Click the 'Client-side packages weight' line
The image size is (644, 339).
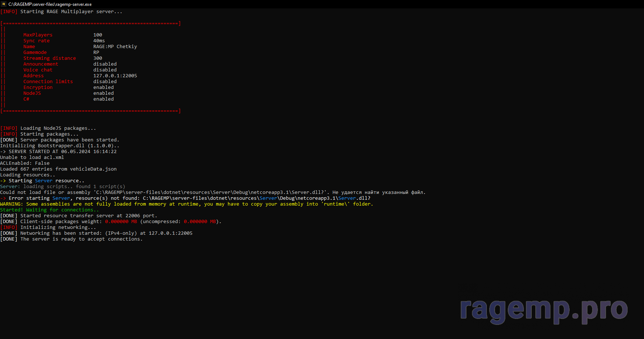click(x=111, y=222)
